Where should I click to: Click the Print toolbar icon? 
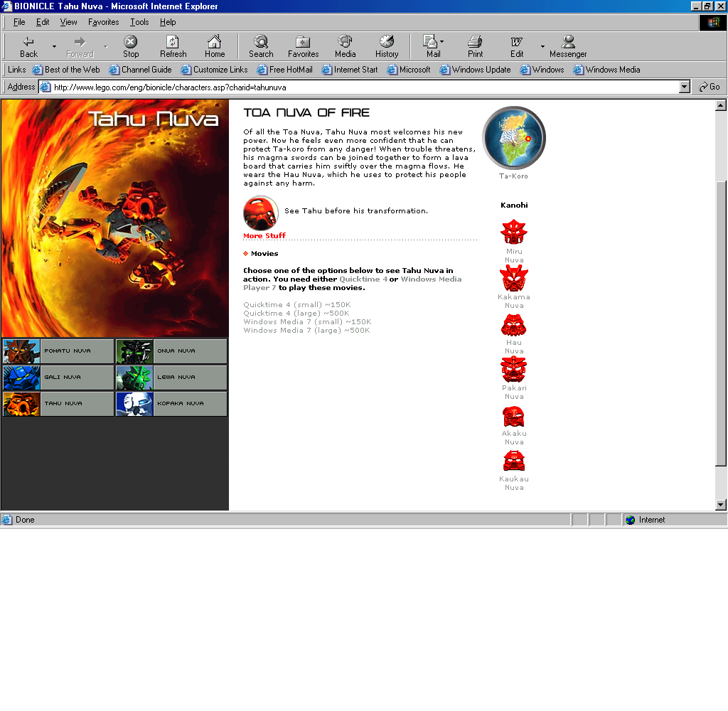pos(475,46)
